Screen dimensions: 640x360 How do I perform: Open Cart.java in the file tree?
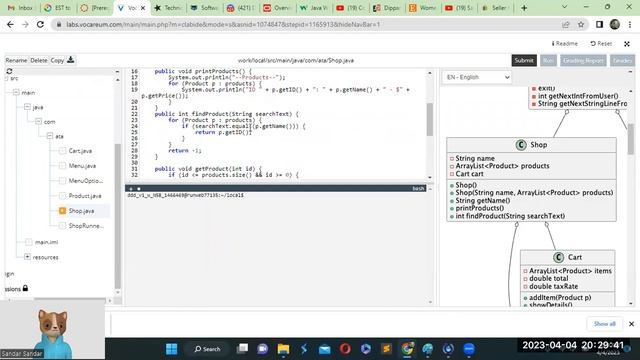80,151
